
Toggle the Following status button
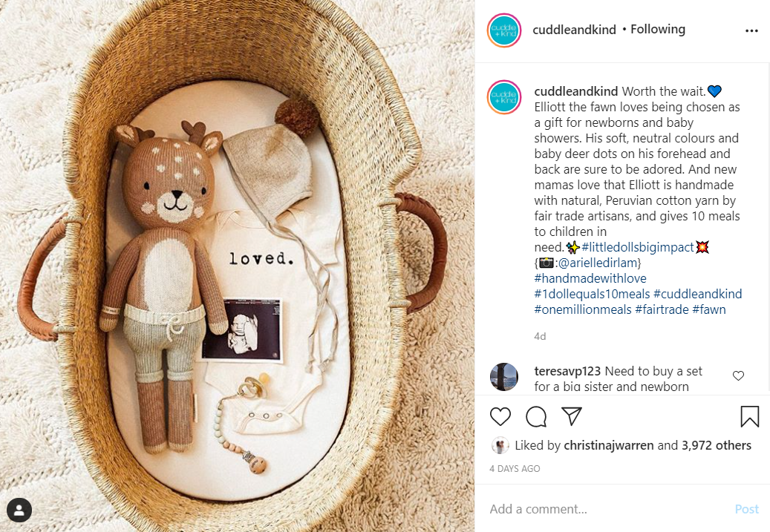[658, 30]
